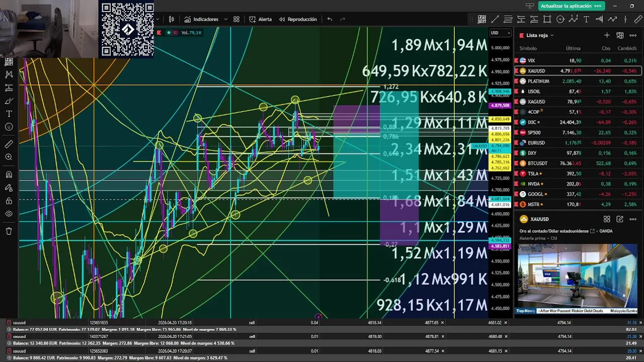The height and width of the screenshot is (362, 644).
Task: Sort watchlist by Símbolo column
Action: tap(528, 48)
